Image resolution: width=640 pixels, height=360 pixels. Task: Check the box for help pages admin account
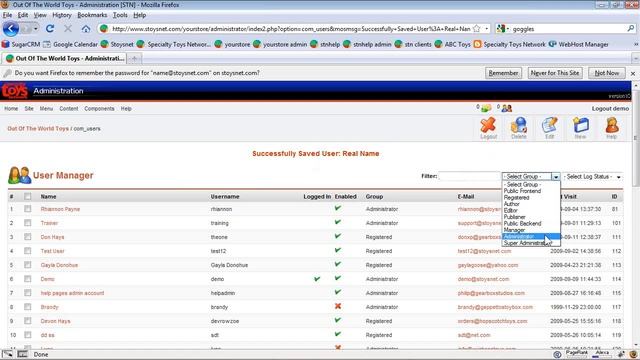point(27,293)
